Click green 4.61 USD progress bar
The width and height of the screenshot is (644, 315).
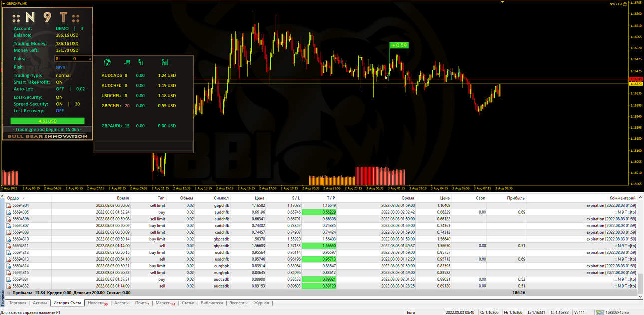pyautogui.click(x=47, y=121)
